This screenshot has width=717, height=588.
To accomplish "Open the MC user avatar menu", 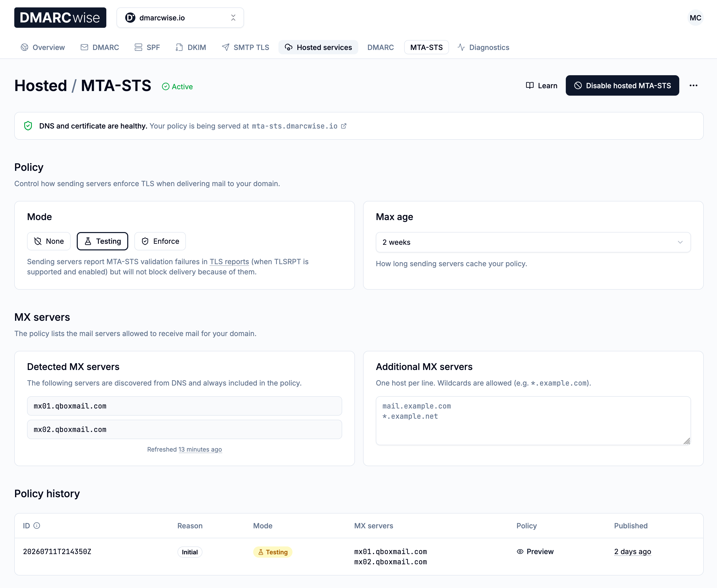I will coord(695,18).
